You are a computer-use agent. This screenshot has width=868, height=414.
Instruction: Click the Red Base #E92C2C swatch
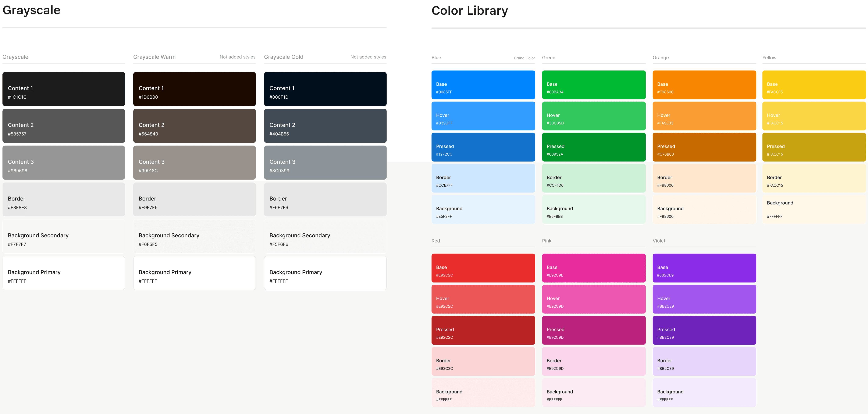(x=483, y=268)
